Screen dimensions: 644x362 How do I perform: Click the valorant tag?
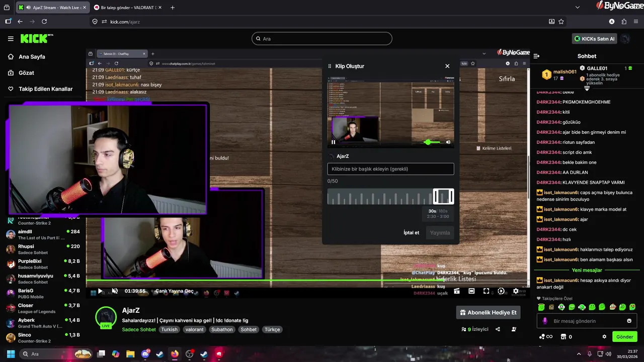tap(194, 330)
